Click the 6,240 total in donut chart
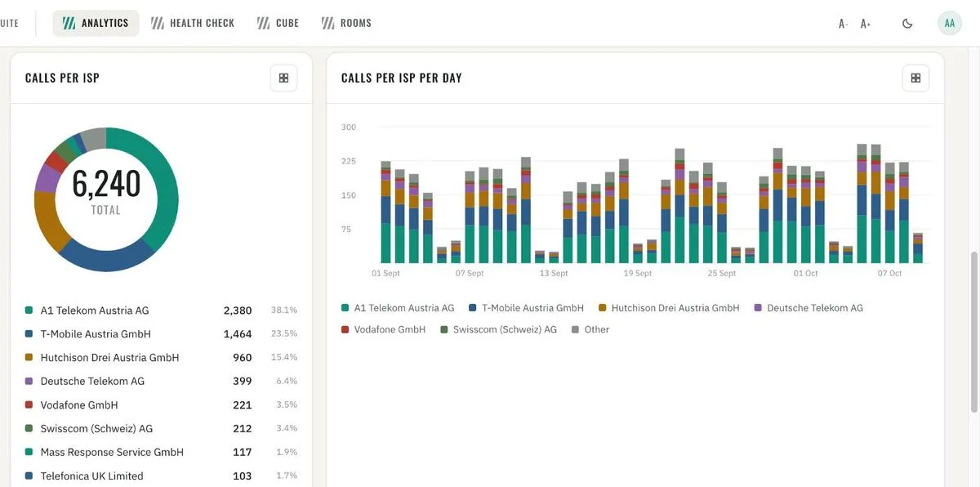The image size is (980, 487). tap(106, 184)
